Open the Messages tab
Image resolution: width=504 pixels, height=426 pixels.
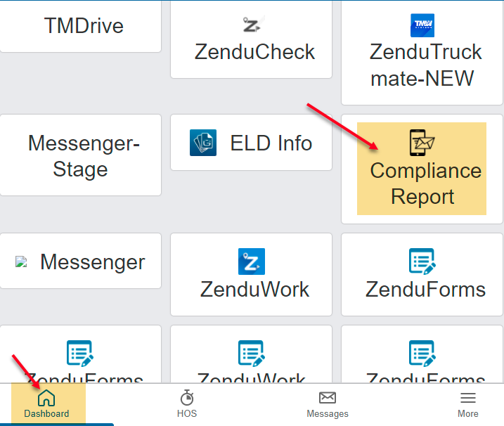328,404
